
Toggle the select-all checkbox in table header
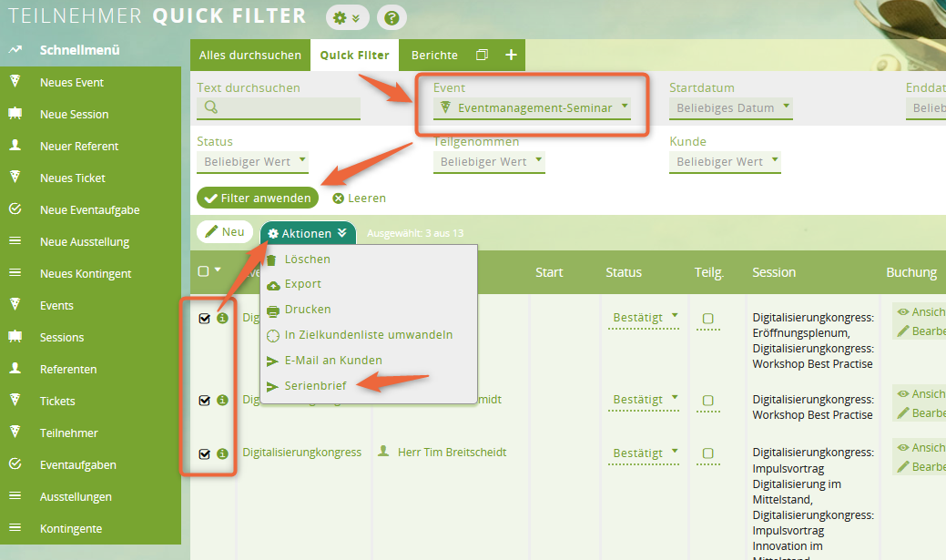[203, 271]
